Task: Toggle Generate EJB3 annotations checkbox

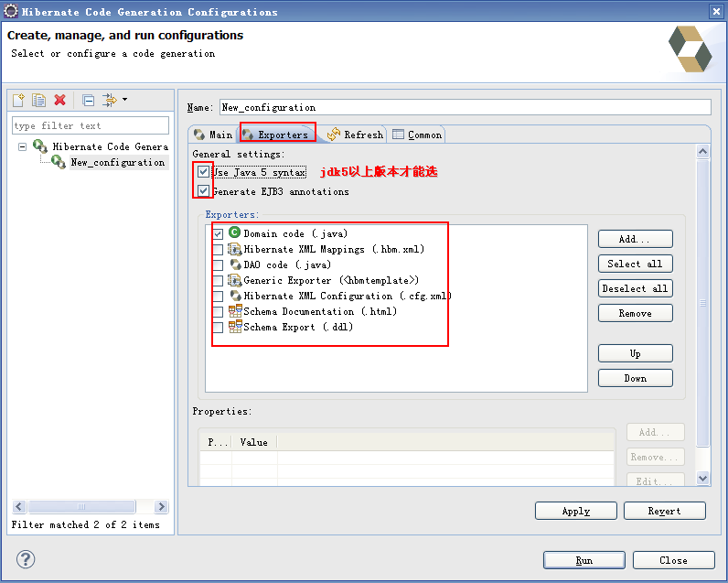Action: pos(203,191)
